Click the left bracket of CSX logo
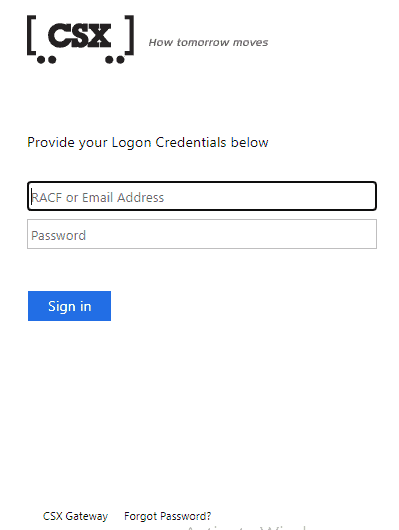 coord(31,34)
